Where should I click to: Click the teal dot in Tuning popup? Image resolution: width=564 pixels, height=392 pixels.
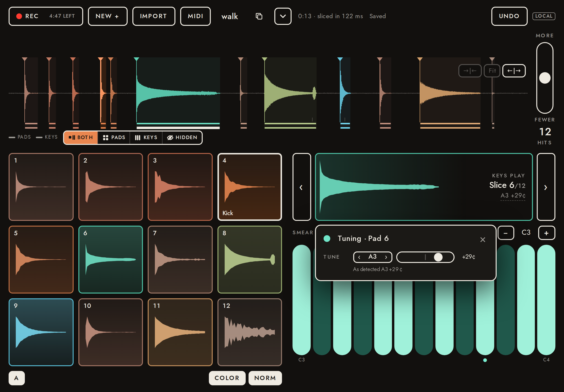tap(327, 239)
